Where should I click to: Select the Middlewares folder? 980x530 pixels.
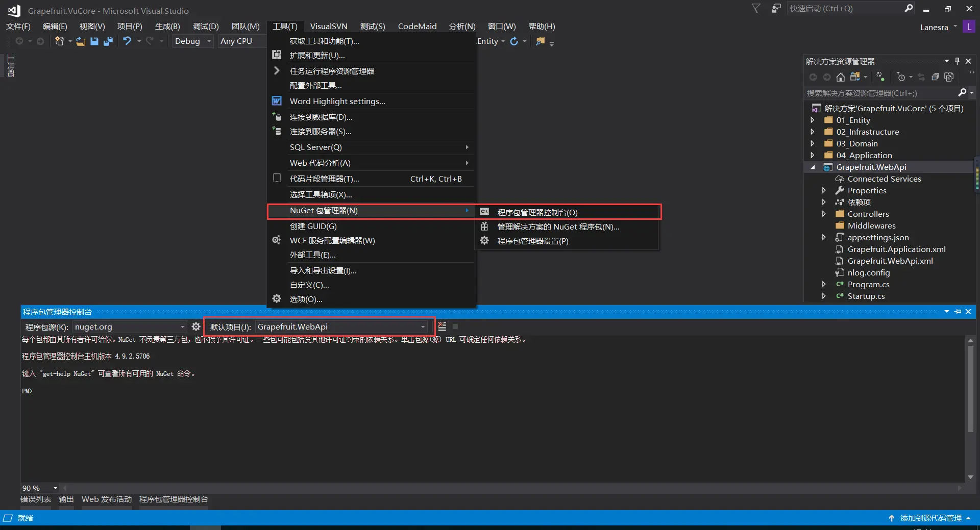871,226
